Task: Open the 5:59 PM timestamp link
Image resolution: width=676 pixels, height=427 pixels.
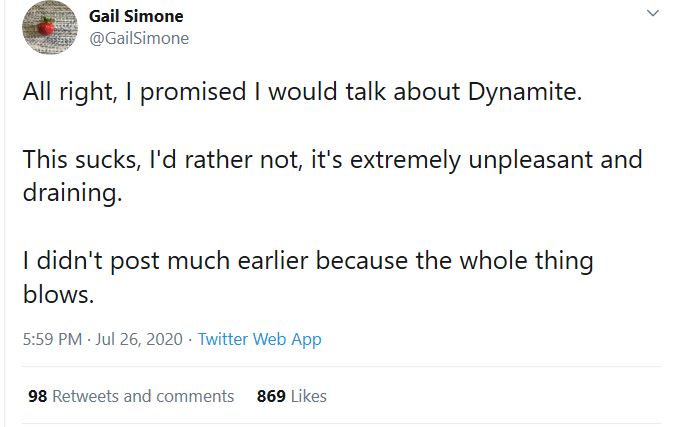Action: pyautogui.click(x=53, y=339)
